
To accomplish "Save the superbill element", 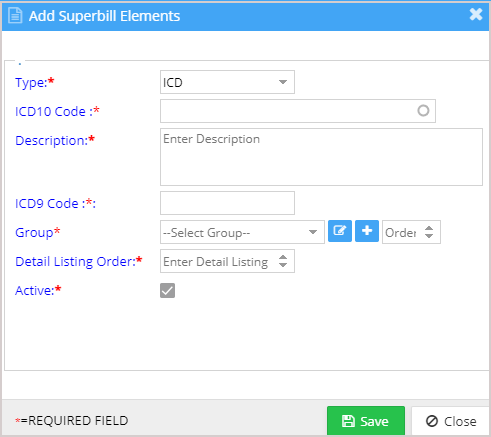I will (x=366, y=421).
